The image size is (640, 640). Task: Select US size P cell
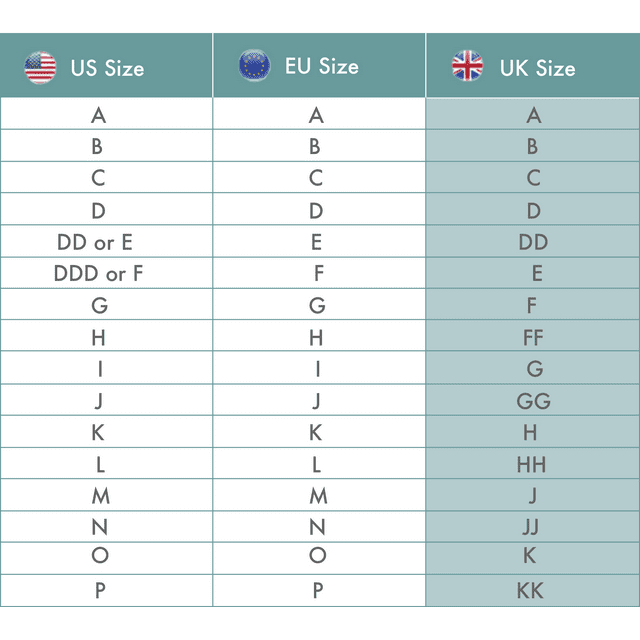tap(100, 590)
